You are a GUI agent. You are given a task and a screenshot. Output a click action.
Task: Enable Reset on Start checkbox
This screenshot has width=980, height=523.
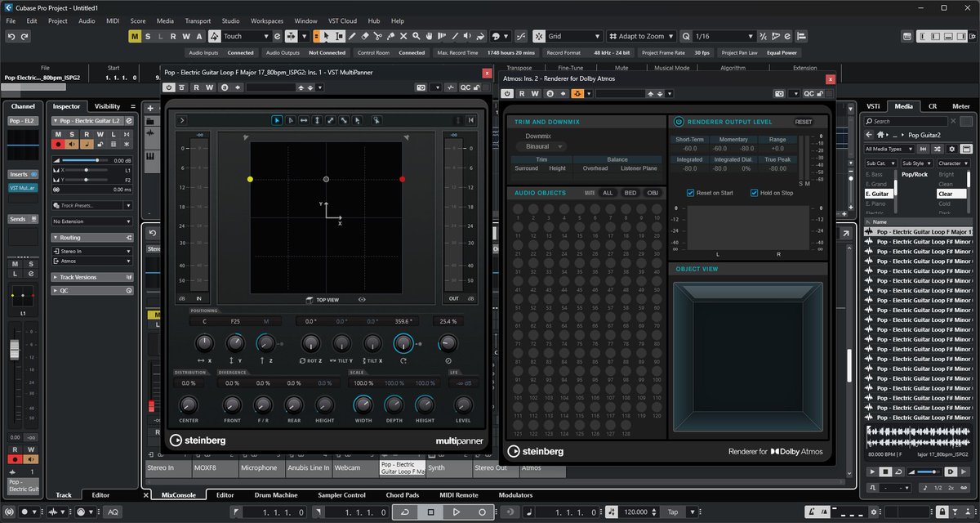[691, 193]
